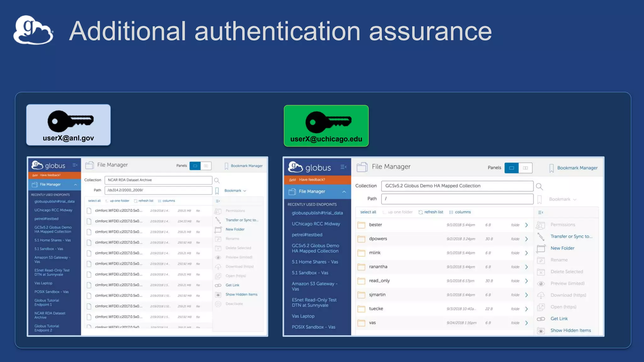Click Get Link icon in left window
Viewport: 644px width, 362px height.
pos(218,285)
